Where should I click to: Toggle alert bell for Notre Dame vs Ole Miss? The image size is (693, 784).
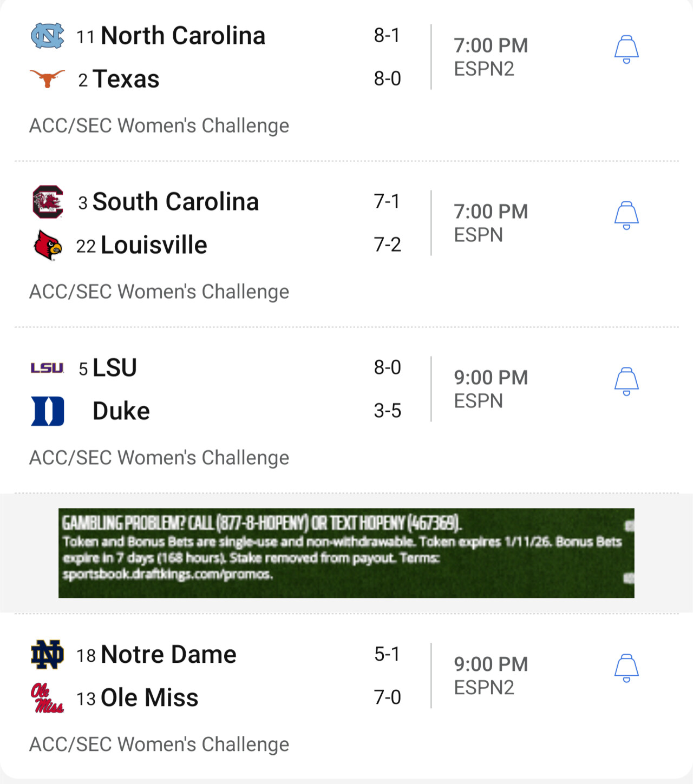[626, 668]
